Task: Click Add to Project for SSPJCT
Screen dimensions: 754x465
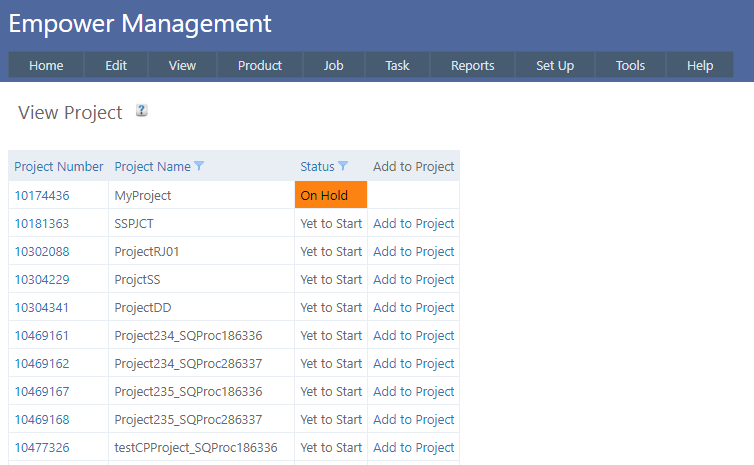Action: [x=413, y=224]
